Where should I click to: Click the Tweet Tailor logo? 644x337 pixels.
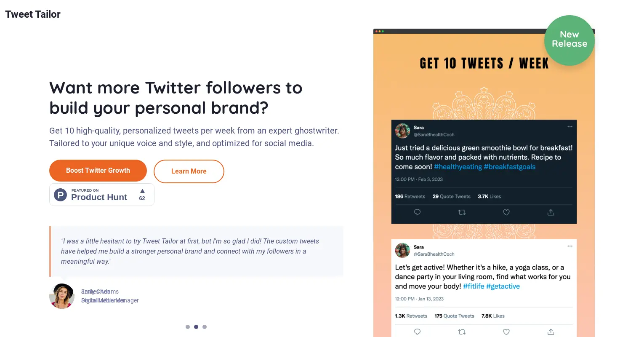pos(32,14)
